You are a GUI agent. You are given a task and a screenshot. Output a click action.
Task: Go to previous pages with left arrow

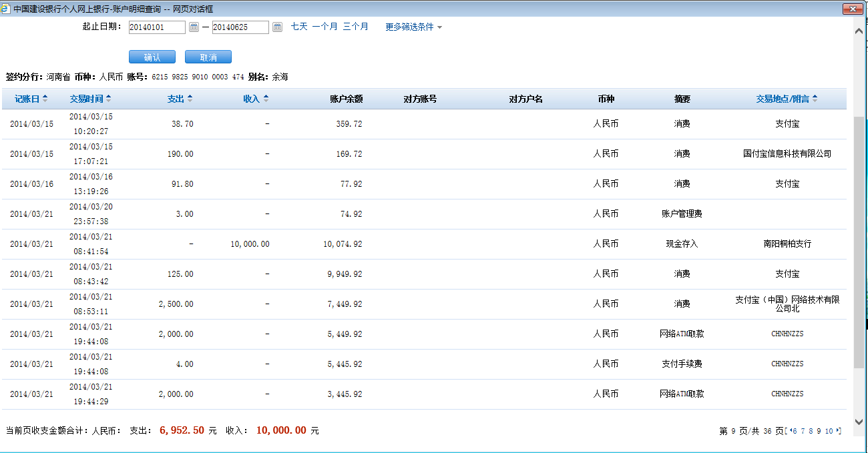(x=790, y=431)
